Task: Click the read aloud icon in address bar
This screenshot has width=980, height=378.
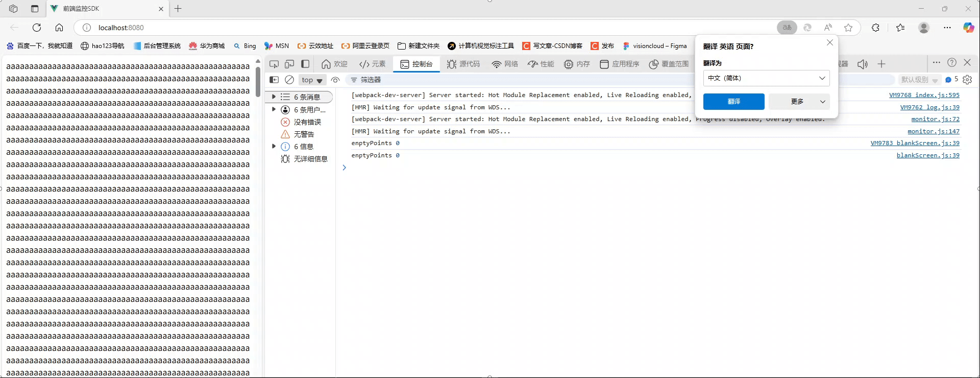Action: [828, 28]
